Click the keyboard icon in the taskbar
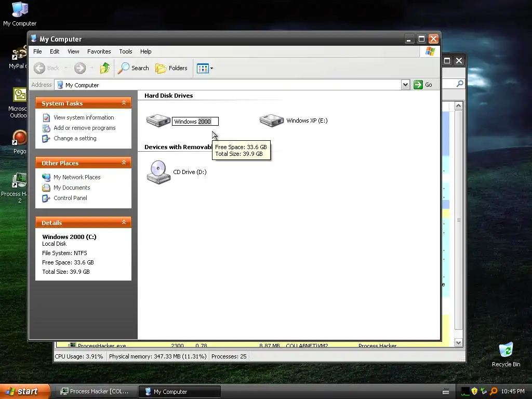This screenshot has width=532, height=399. pos(446,392)
